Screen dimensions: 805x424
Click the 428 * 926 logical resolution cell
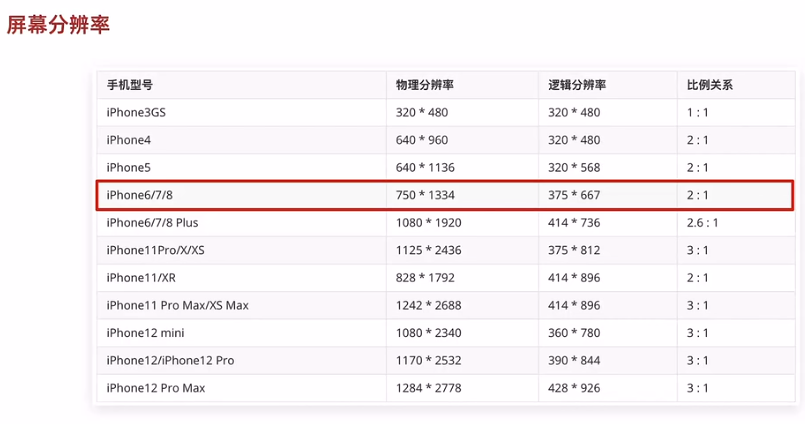[574, 387]
